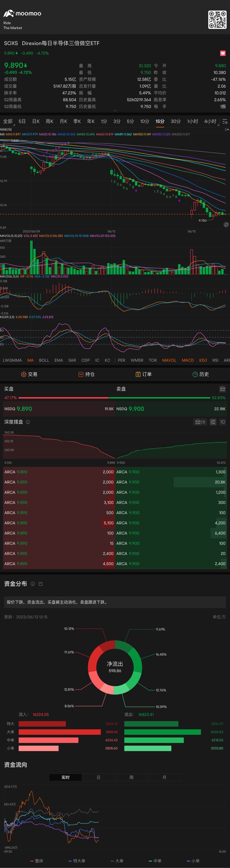The image size is (230, 868).
Task: Toggle the EMA indicator
Action: coord(59,360)
